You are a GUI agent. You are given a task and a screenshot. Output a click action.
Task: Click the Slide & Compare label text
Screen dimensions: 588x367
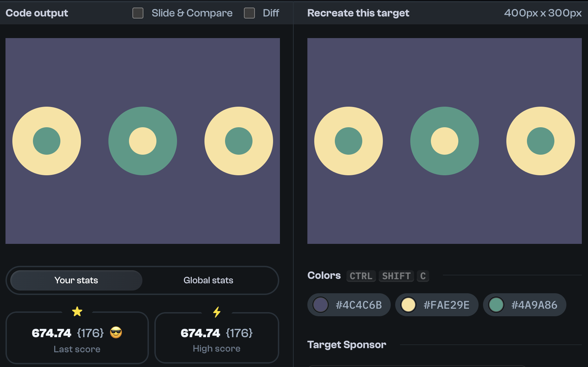tap(192, 13)
